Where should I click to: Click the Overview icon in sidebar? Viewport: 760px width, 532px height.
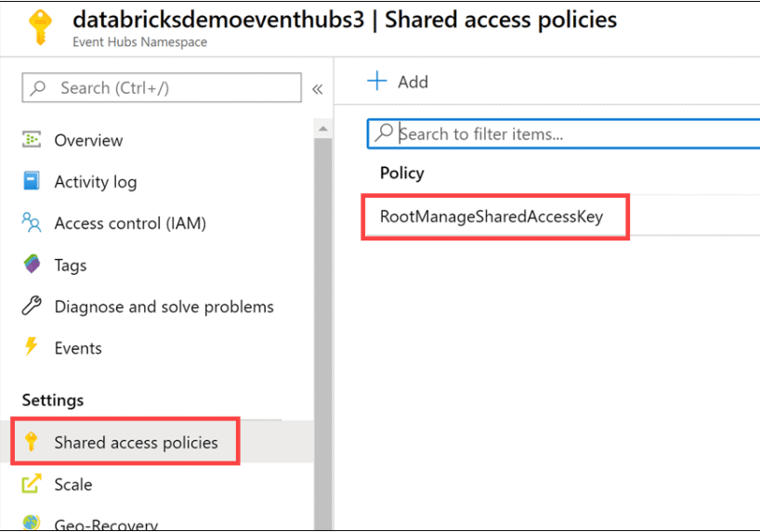32,140
